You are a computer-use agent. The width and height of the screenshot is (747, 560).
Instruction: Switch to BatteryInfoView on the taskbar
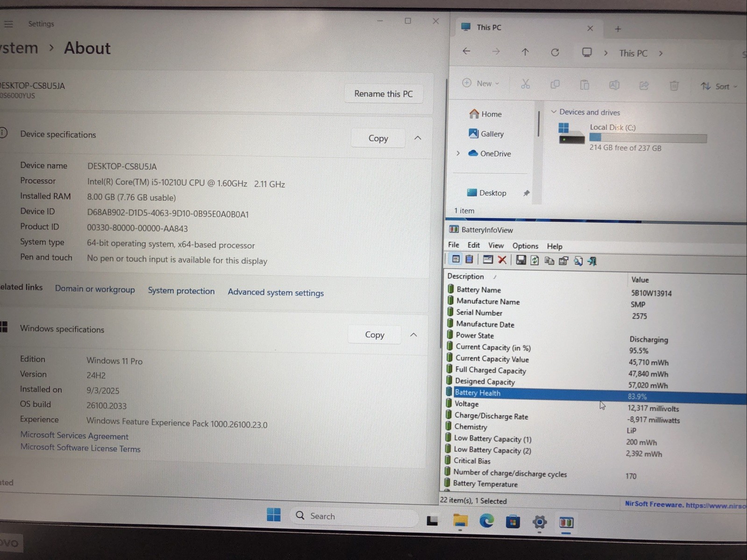[x=566, y=522]
